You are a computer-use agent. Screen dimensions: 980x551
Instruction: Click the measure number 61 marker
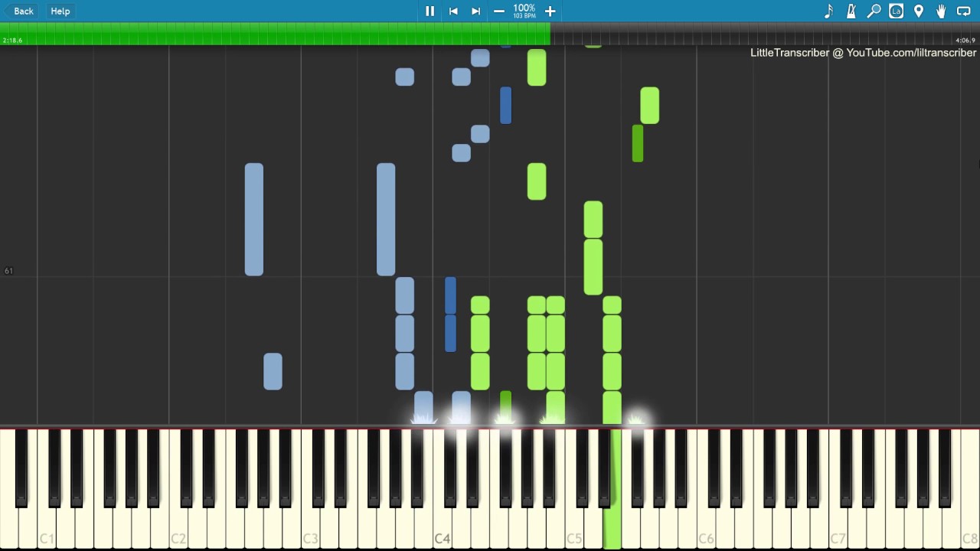pyautogui.click(x=8, y=271)
